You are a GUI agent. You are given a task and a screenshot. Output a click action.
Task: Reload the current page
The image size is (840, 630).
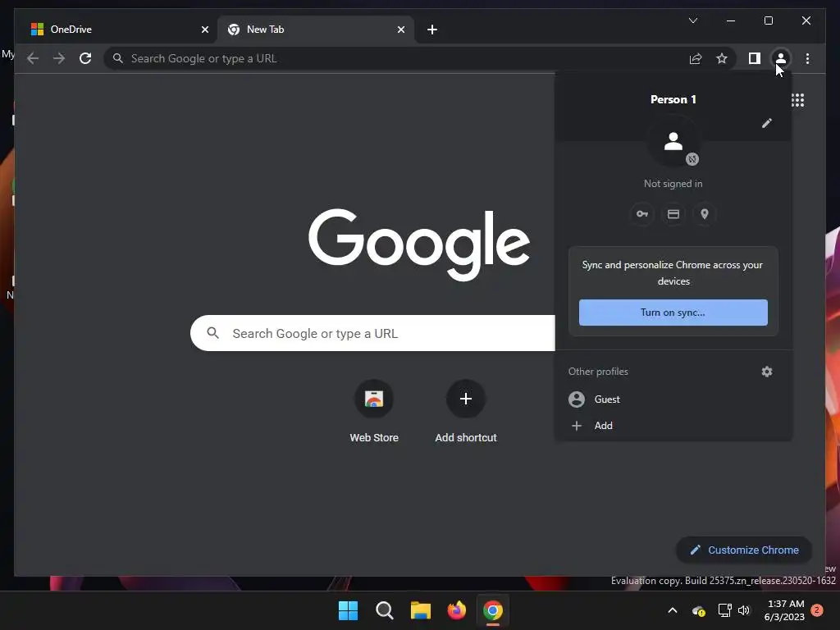point(85,58)
